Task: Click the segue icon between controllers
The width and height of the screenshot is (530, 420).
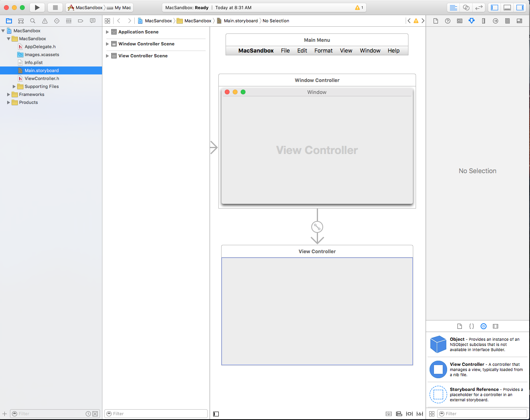Action: pos(317,227)
